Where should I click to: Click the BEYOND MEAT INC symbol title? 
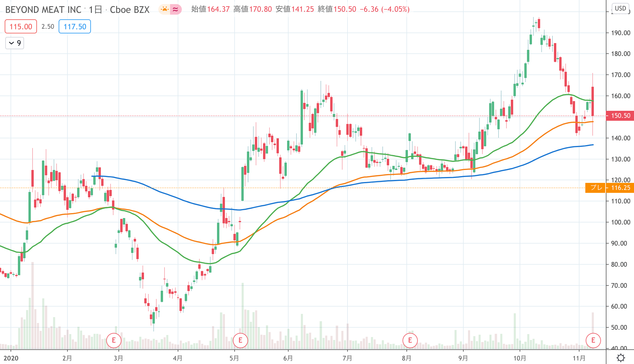[x=43, y=10]
